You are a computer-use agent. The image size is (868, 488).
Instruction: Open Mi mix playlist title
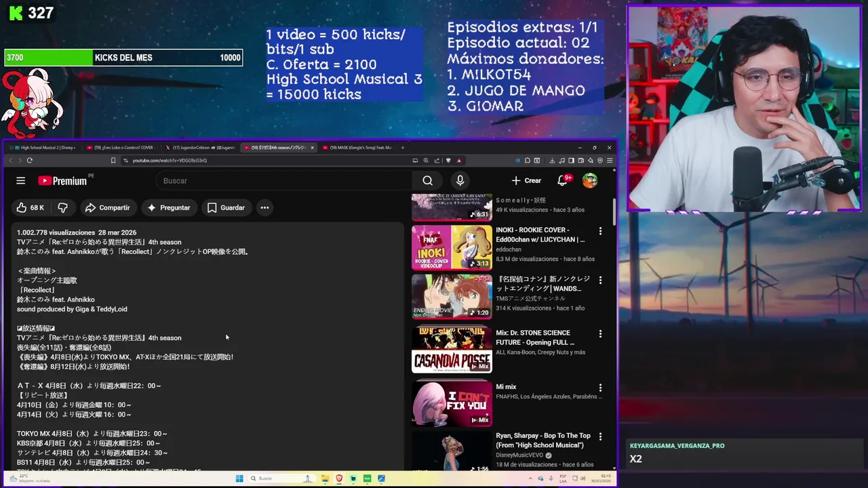tap(506, 387)
